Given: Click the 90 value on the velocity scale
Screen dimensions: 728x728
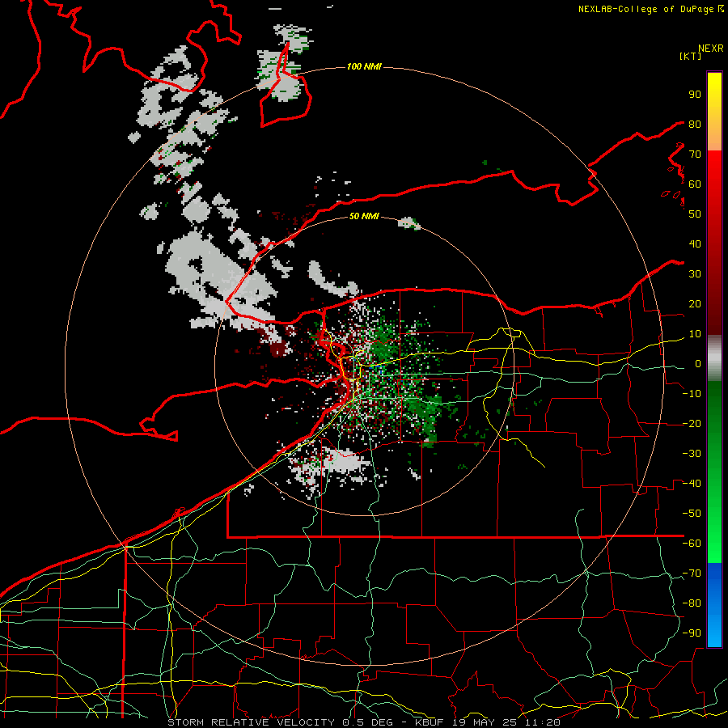Looking at the screenshot, I should pyautogui.click(x=695, y=95).
